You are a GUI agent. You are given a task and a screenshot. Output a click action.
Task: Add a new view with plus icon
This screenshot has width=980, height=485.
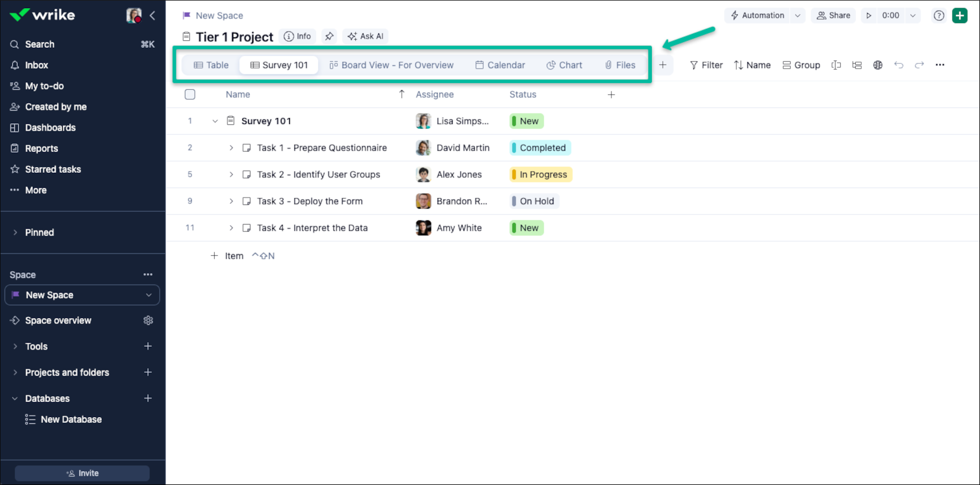663,65
